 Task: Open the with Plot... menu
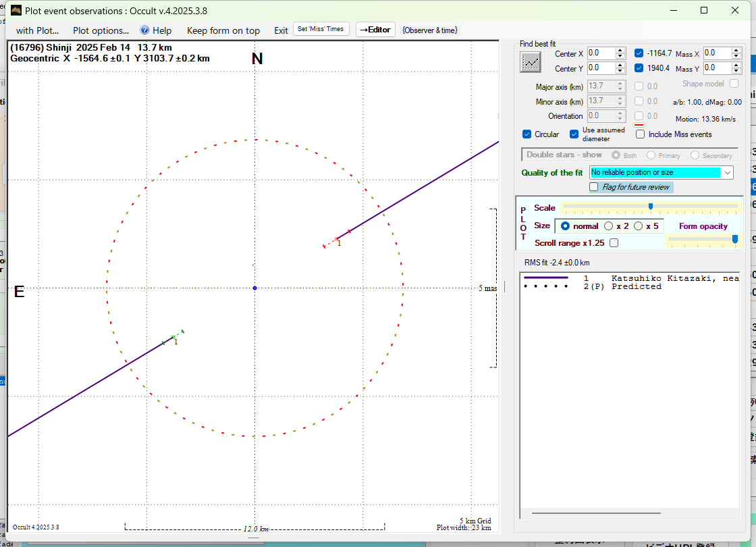point(37,30)
